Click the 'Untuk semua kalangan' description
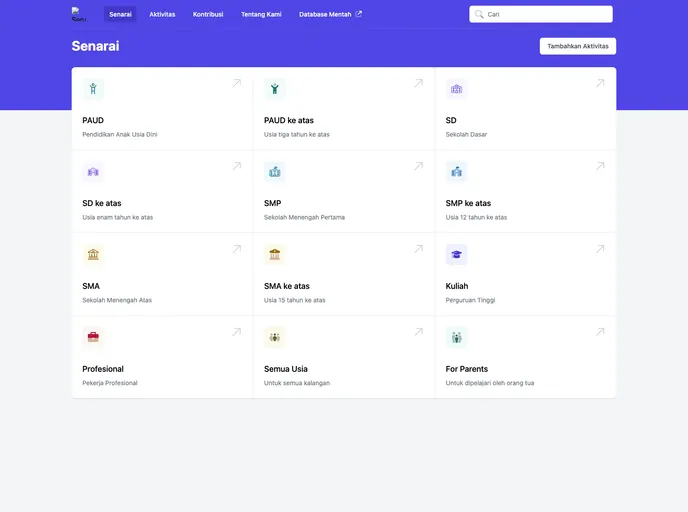This screenshot has height=512, width=688. tap(297, 383)
